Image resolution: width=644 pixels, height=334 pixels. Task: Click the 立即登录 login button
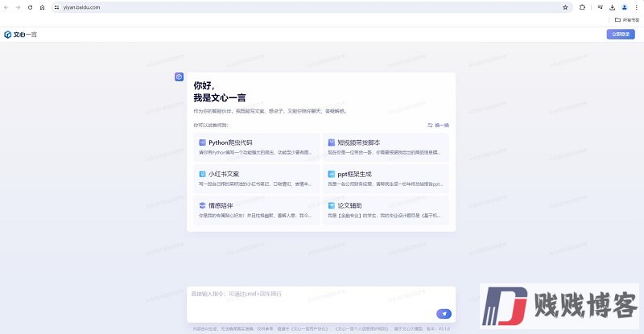point(621,34)
